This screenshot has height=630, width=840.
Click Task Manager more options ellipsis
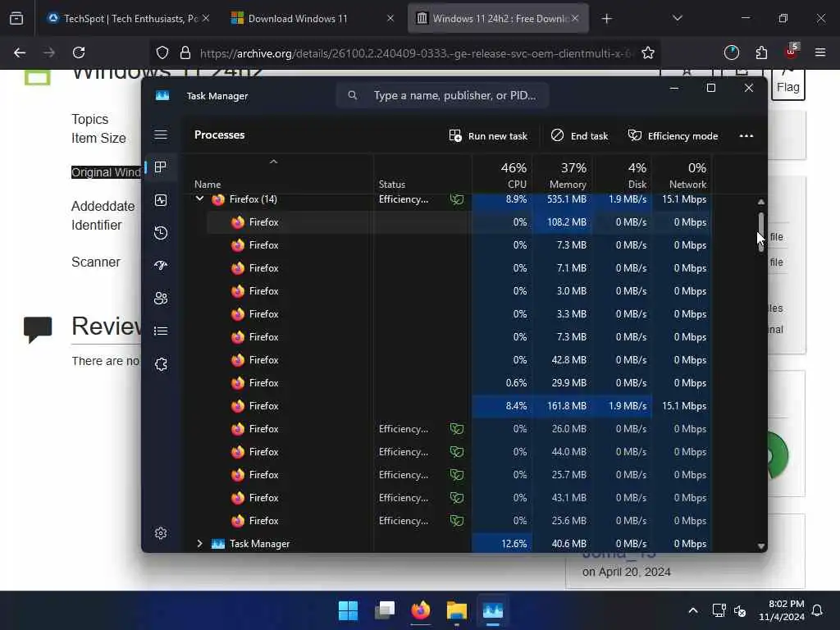click(x=746, y=136)
